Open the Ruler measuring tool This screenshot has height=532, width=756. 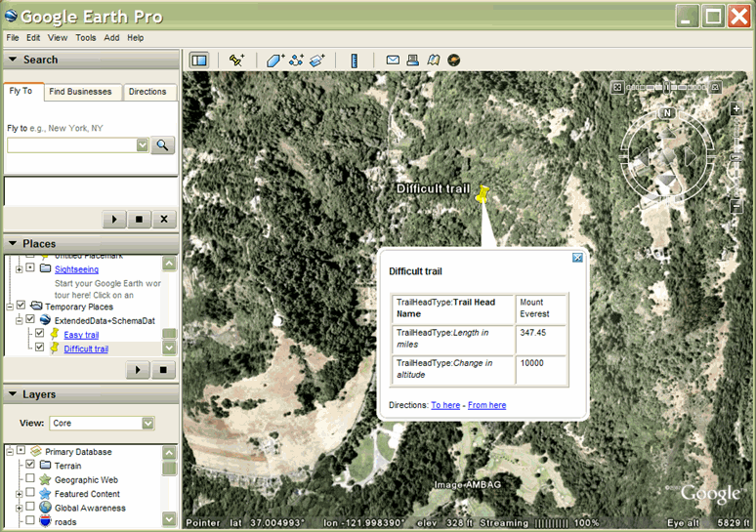point(354,61)
